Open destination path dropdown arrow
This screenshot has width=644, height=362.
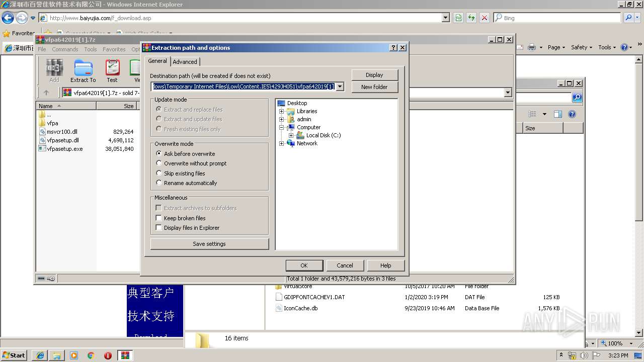click(340, 86)
